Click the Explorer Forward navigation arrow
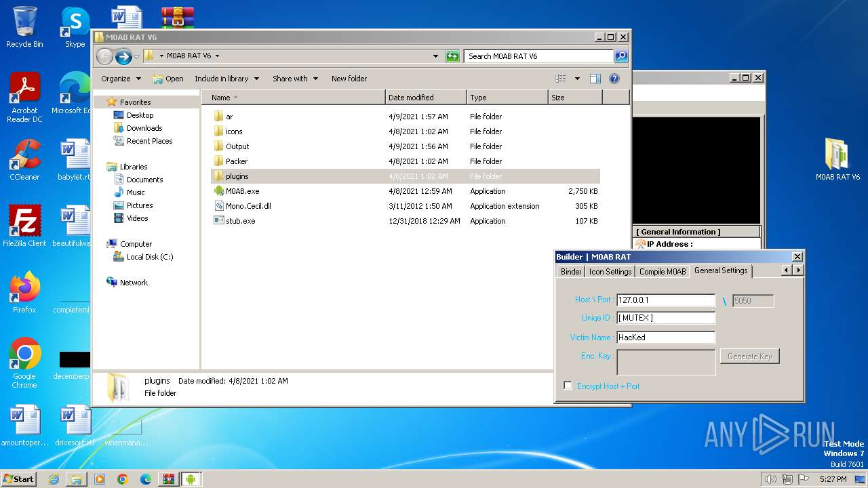This screenshot has height=488, width=868. [123, 56]
